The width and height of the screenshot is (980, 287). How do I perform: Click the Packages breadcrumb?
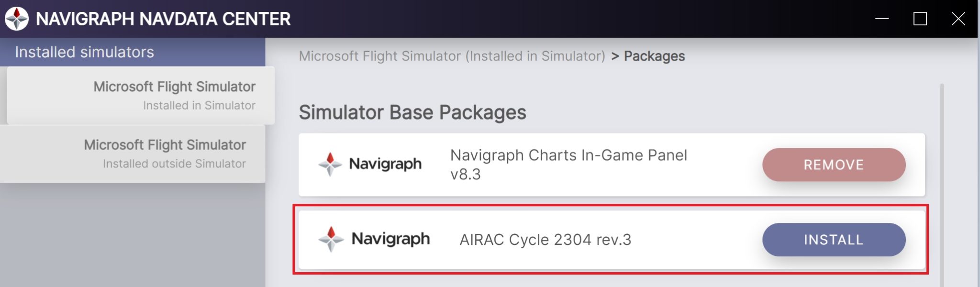click(654, 56)
